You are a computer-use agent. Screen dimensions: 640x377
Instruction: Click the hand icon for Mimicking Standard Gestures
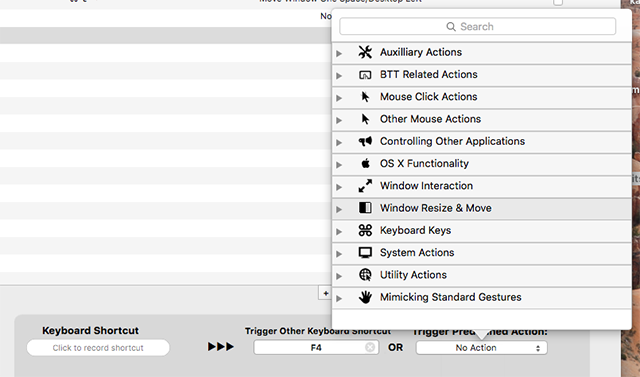tap(365, 297)
